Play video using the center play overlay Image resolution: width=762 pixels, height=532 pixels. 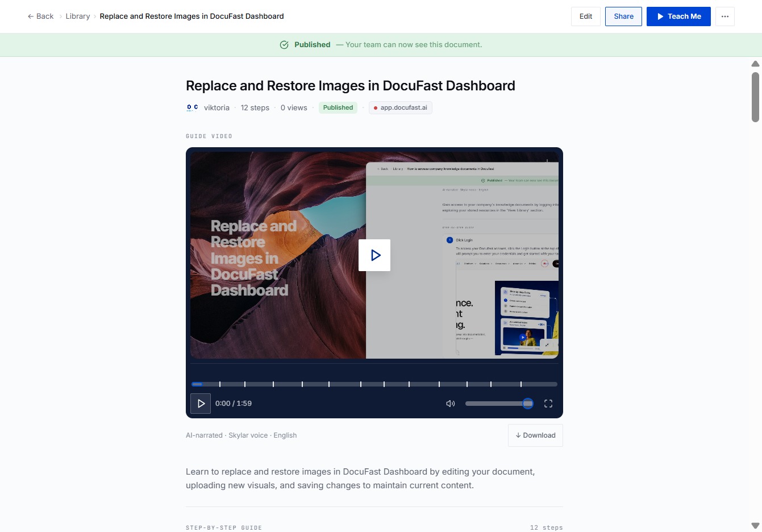[374, 255]
